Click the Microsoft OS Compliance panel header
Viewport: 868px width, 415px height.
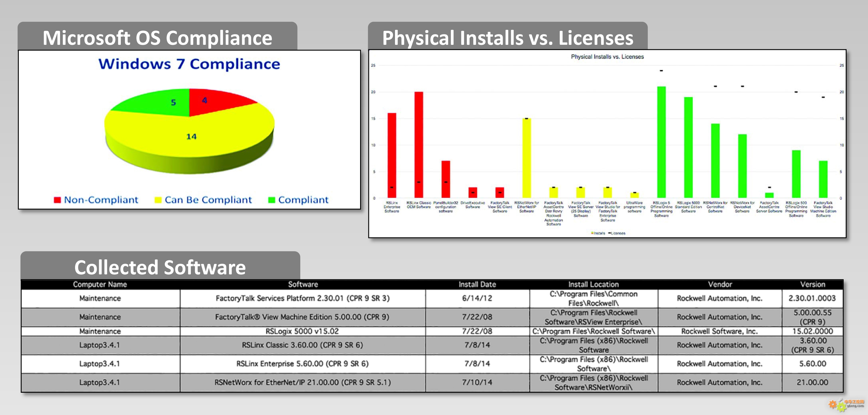[157, 36]
